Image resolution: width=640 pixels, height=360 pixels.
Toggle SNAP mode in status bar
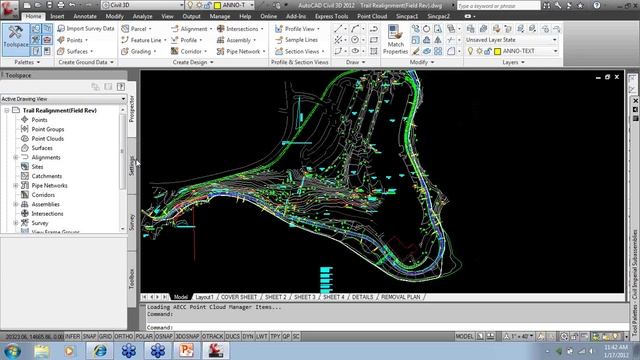point(89,337)
